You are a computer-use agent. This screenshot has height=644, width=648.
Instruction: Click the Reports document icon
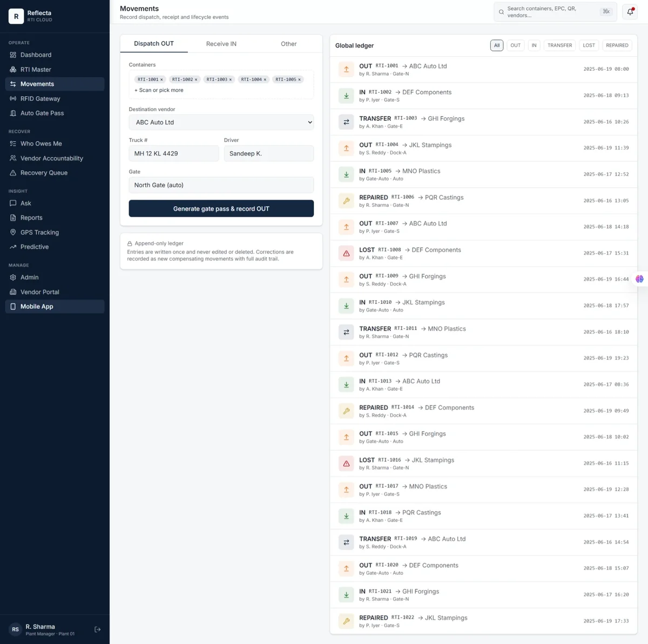pos(13,218)
